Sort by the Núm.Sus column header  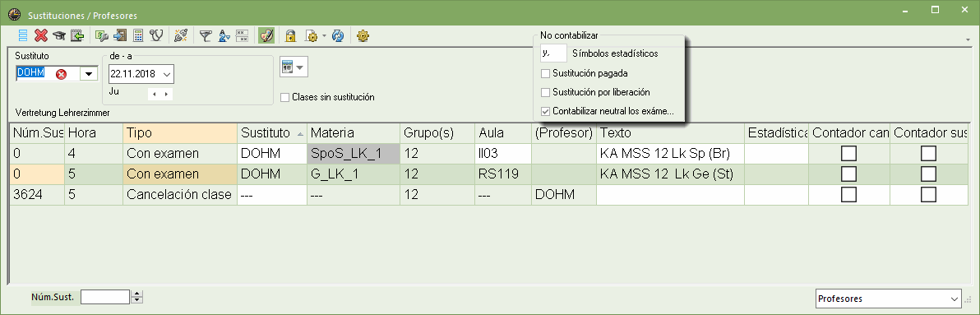tap(37, 133)
